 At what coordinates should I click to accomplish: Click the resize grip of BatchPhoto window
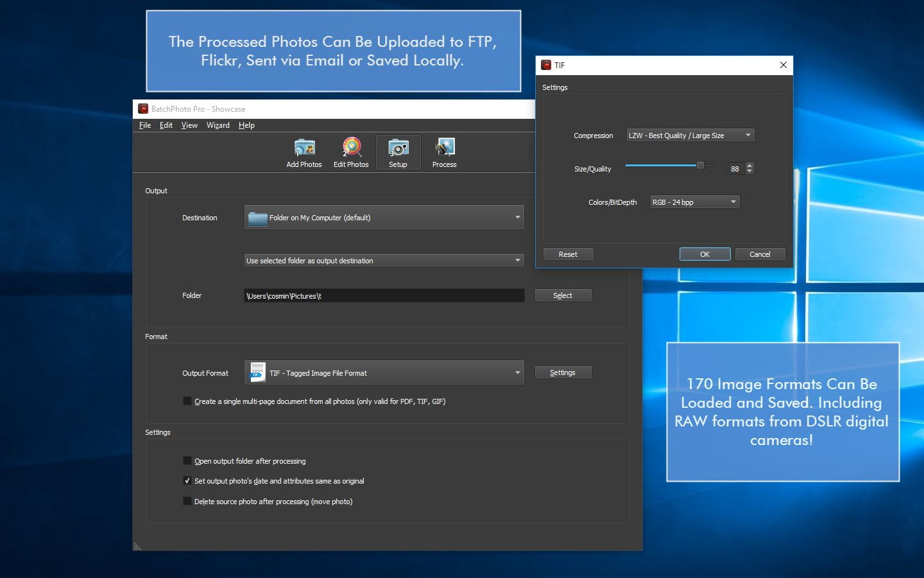click(137, 547)
